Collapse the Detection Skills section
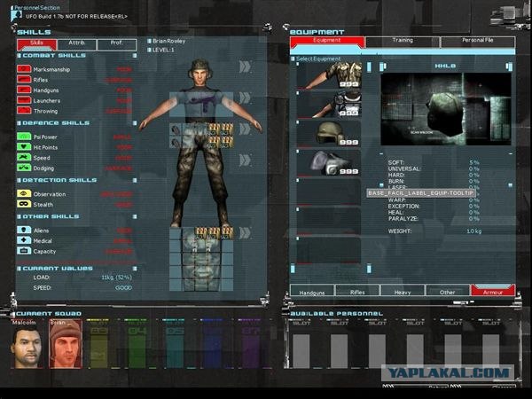This screenshot has width=532, height=399. 135,180
